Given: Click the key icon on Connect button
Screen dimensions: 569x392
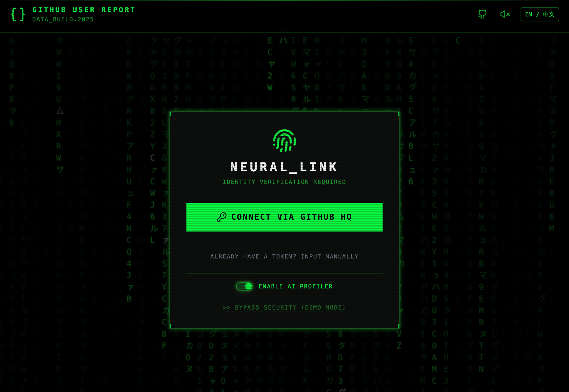Looking at the screenshot, I should [222, 217].
